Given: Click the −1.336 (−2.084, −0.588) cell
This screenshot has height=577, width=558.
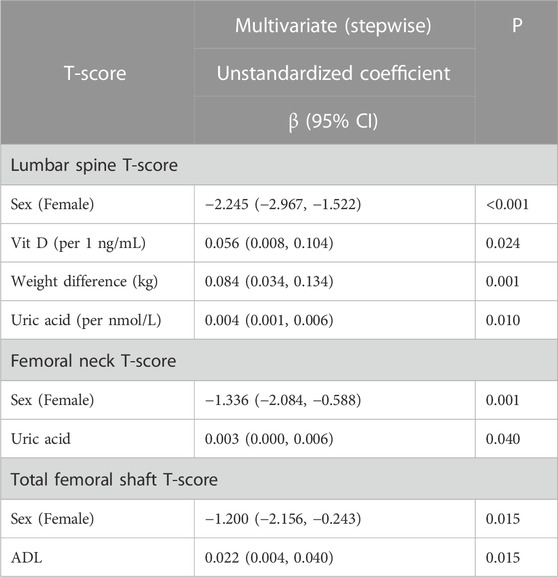Looking at the screenshot, I should tap(335, 400).
